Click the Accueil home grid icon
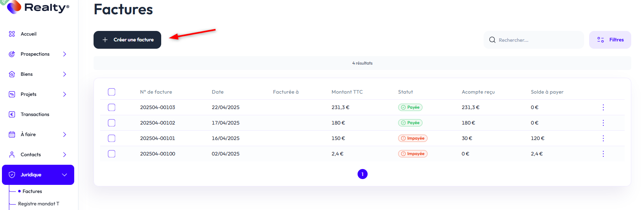The height and width of the screenshot is (210, 644). [x=12, y=34]
